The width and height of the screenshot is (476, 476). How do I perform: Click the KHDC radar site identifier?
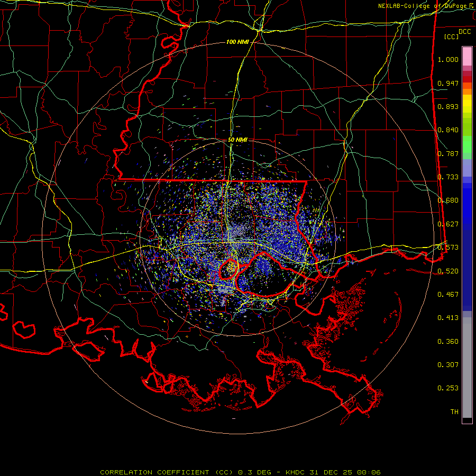296,472
